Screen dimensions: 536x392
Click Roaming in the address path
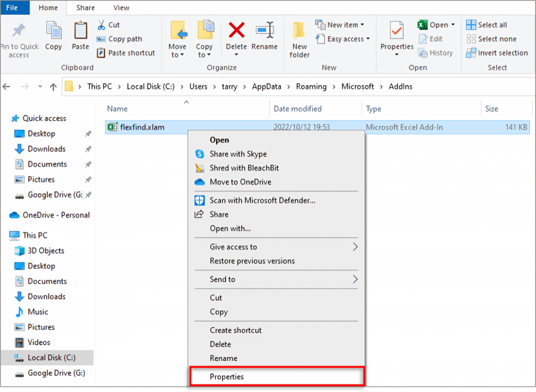coord(311,87)
